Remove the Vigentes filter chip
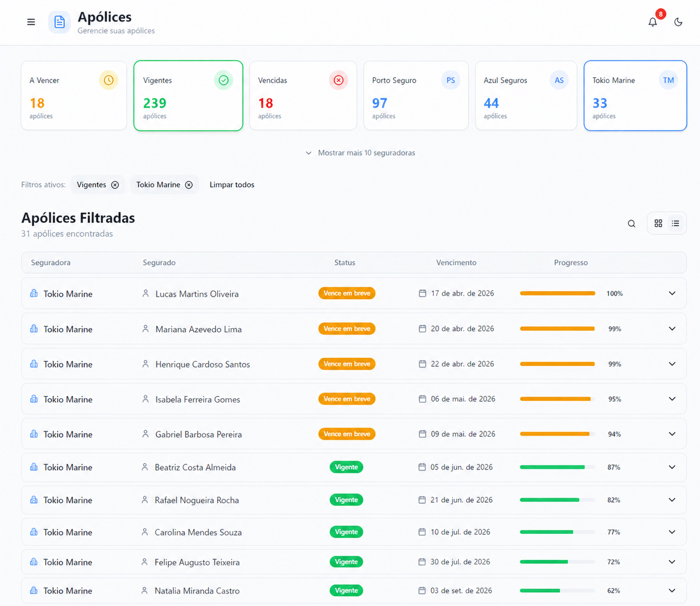700x606 pixels. click(115, 185)
